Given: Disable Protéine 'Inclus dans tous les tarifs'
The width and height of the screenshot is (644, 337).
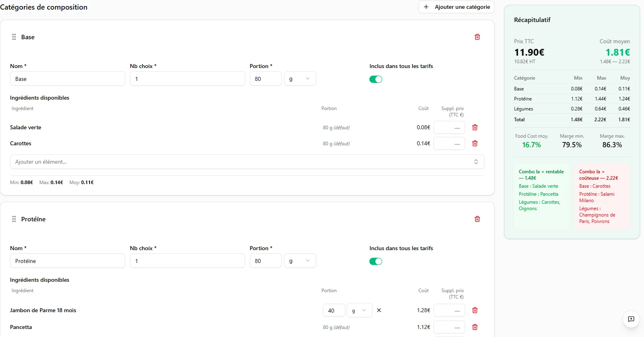Looking at the screenshot, I should pos(376,261).
